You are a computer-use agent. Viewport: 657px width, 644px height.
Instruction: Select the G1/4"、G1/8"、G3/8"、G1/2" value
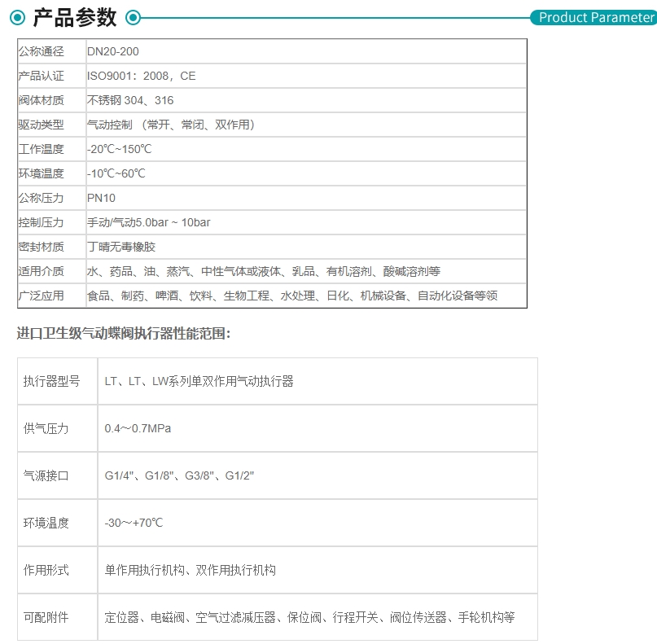pos(179,475)
